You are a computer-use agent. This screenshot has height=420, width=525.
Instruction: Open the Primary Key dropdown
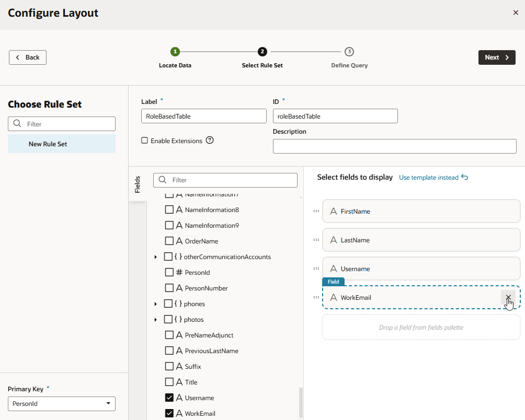click(62, 404)
